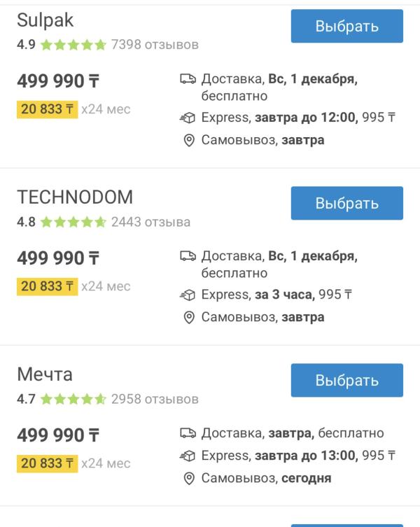Click the pickup pin icon for TECHNODOM

(x=189, y=317)
